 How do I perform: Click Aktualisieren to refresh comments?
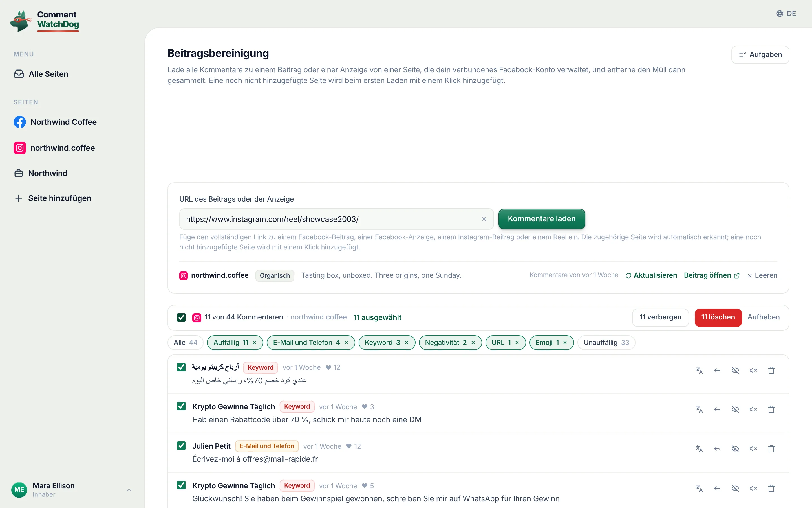point(651,275)
